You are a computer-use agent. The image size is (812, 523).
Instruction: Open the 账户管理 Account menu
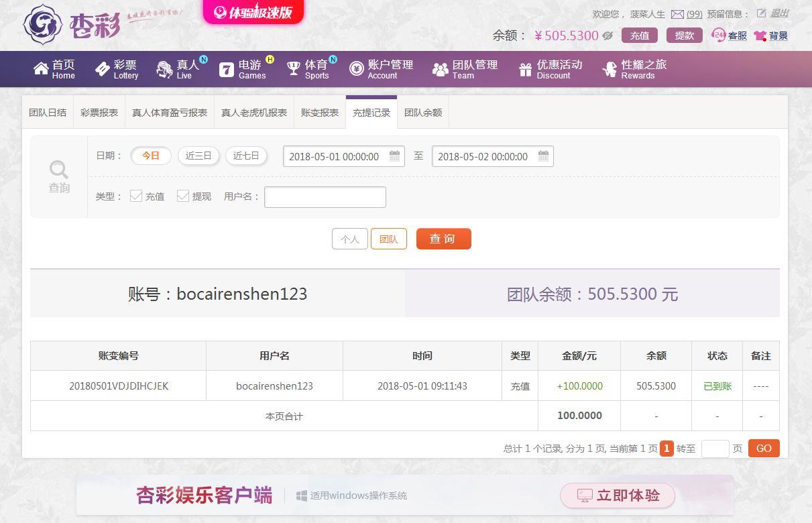tap(381, 69)
